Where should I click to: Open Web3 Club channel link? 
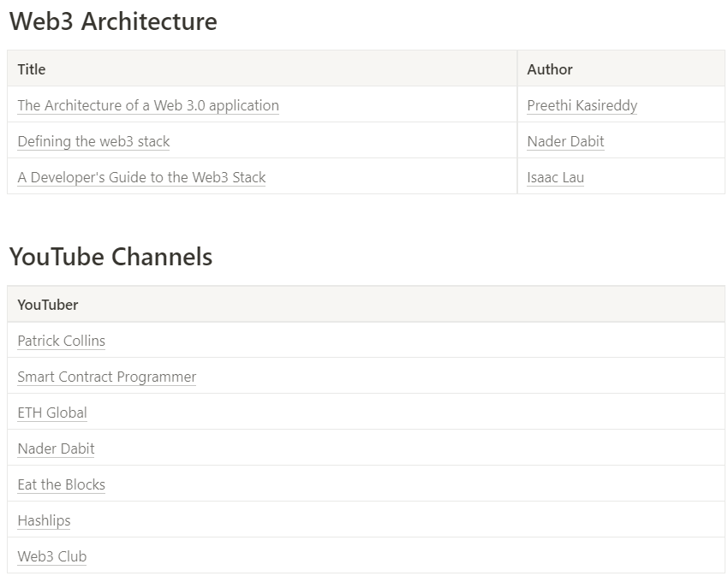pyautogui.click(x=52, y=556)
